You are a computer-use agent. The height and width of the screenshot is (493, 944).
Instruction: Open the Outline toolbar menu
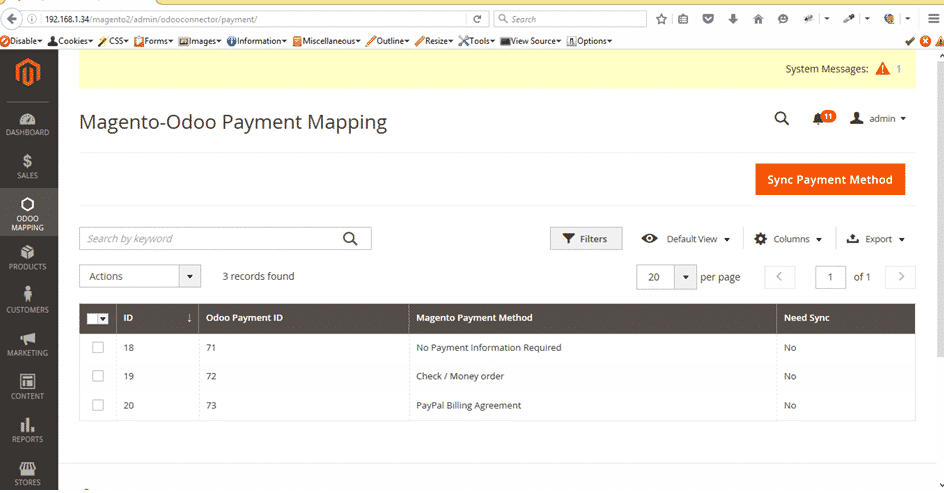point(388,41)
